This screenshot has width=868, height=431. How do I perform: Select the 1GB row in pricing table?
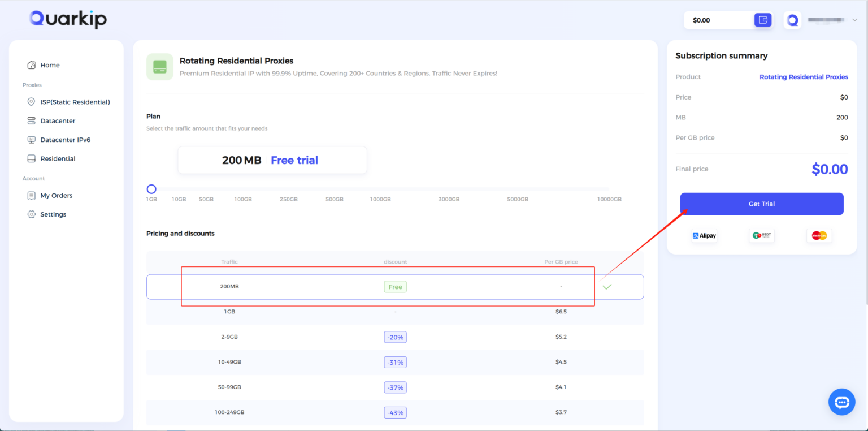pyautogui.click(x=395, y=312)
